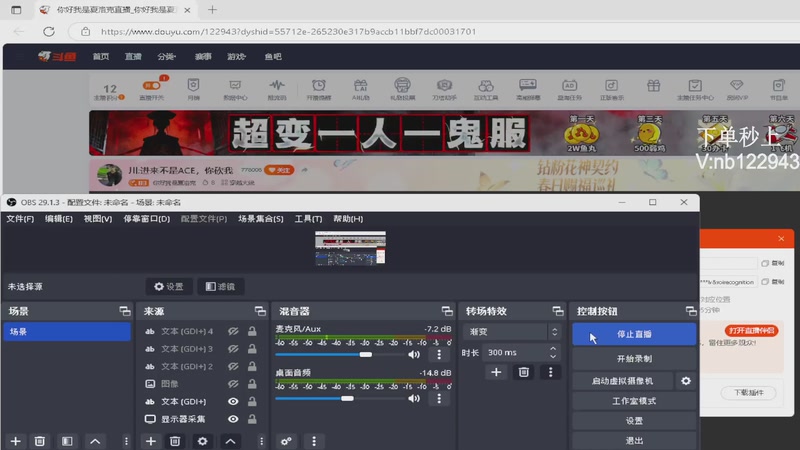Open the 文件(F) menu
Viewport: 800px width, 450px height.
[20, 218]
